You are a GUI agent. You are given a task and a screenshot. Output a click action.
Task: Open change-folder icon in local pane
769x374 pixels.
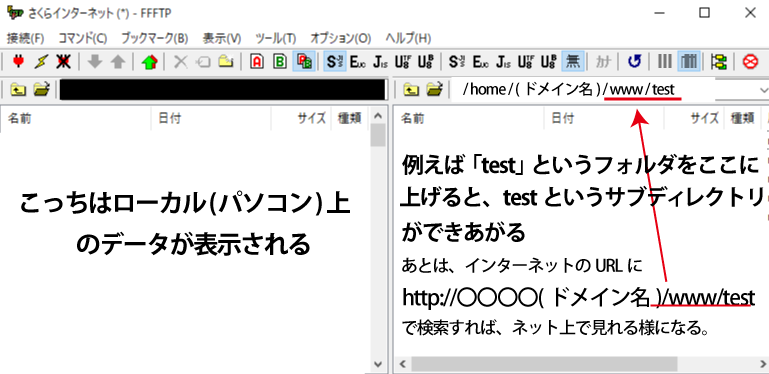[42, 90]
